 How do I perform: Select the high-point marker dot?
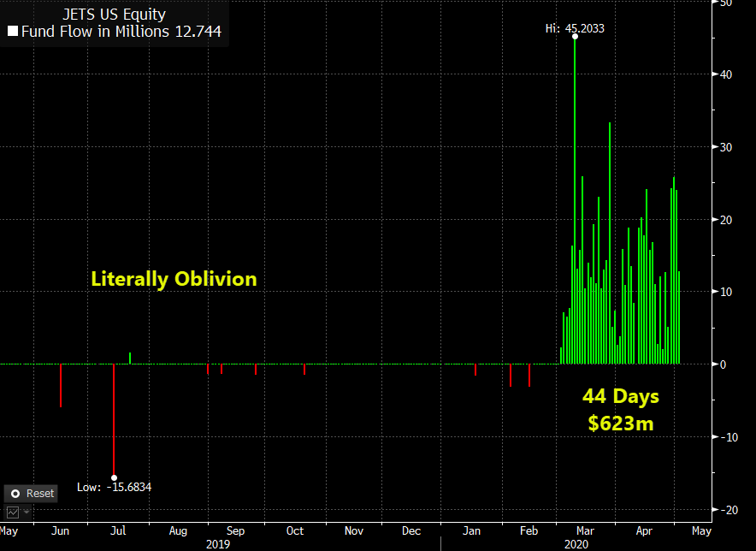[x=575, y=37]
